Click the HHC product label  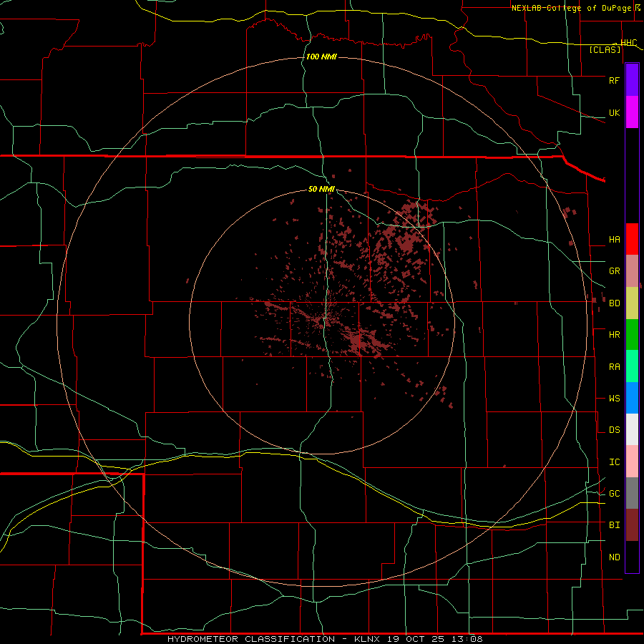coord(629,43)
